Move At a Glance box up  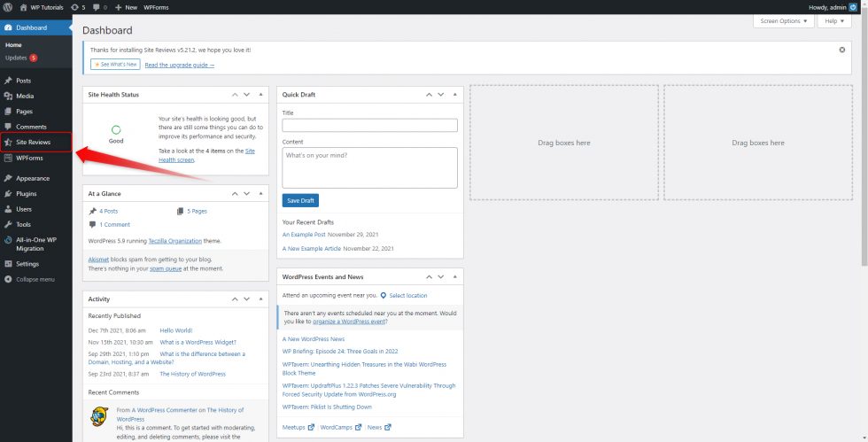(235, 194)
